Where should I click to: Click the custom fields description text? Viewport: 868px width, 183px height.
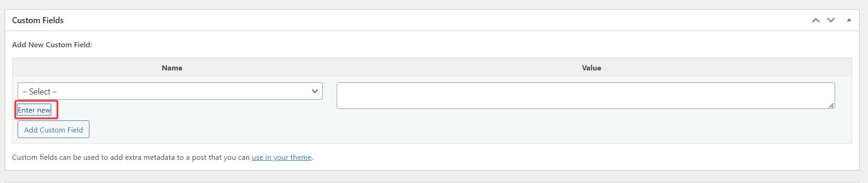point(163,158)
